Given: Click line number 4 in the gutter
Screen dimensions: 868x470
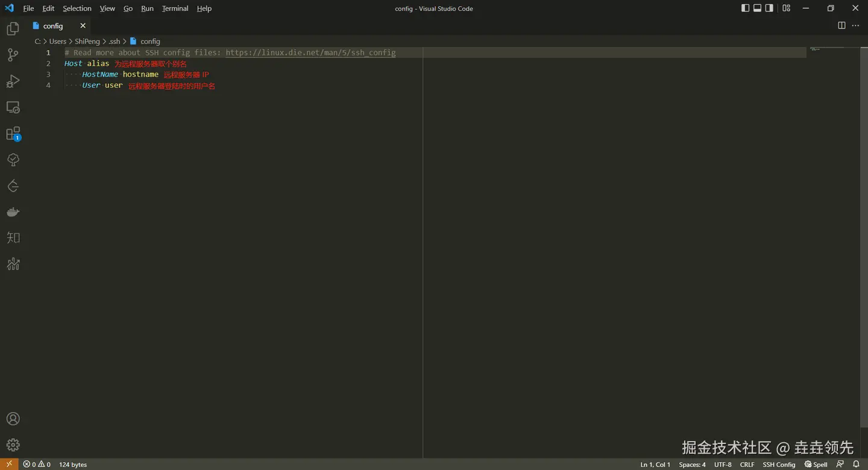Looking at the screenshot, I should point(48,85).
